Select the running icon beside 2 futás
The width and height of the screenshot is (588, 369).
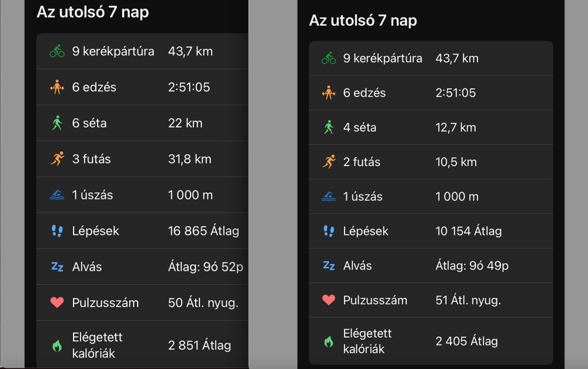click(x=329, y=162)
